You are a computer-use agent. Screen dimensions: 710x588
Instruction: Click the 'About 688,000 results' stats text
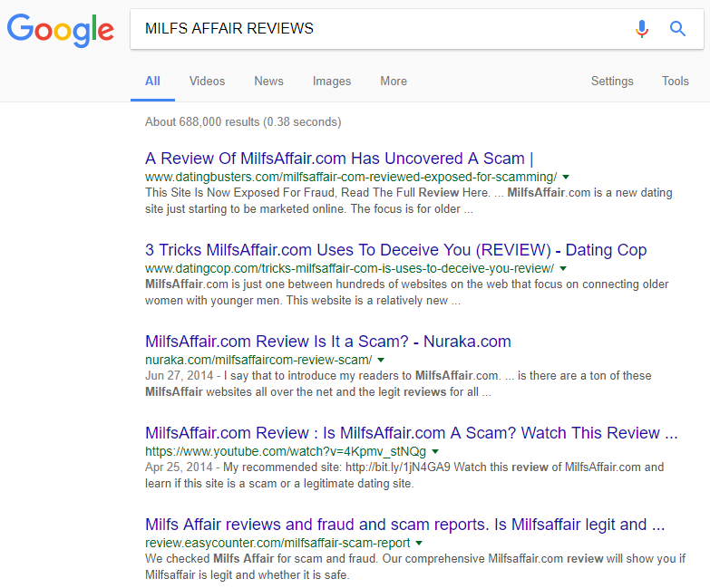tap(243, 121)
